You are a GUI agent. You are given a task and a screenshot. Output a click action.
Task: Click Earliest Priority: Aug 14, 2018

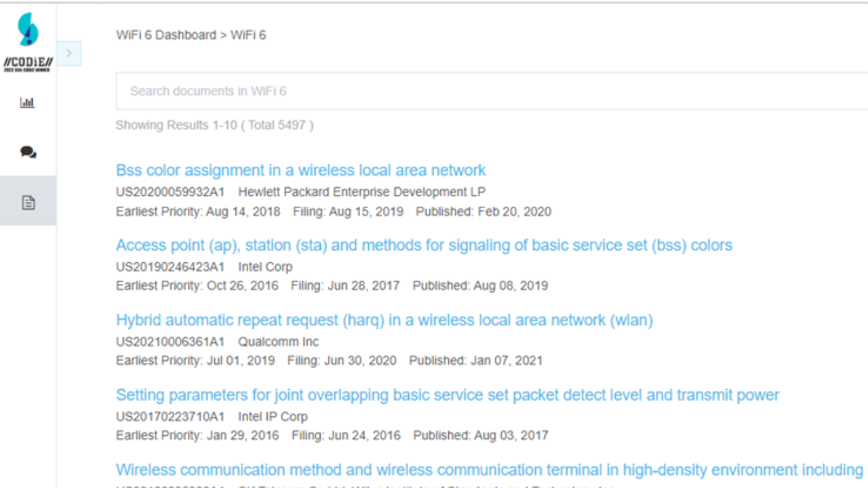198,211
